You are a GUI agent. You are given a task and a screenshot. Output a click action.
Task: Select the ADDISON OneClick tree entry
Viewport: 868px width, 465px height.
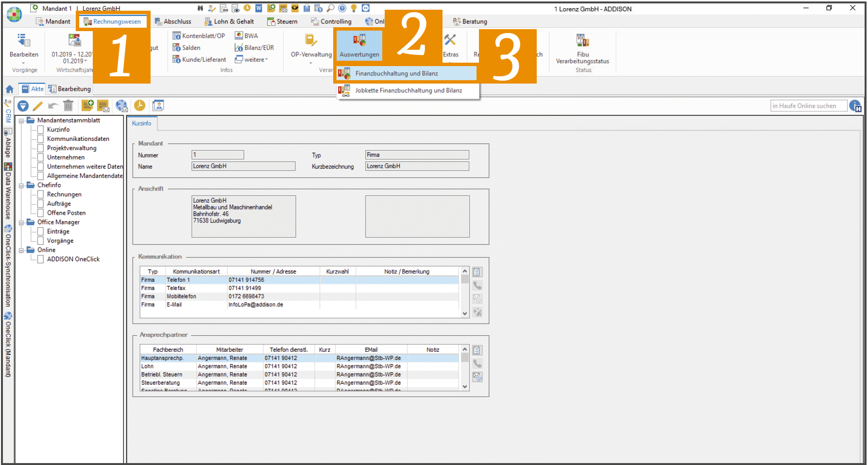(73, 259)
